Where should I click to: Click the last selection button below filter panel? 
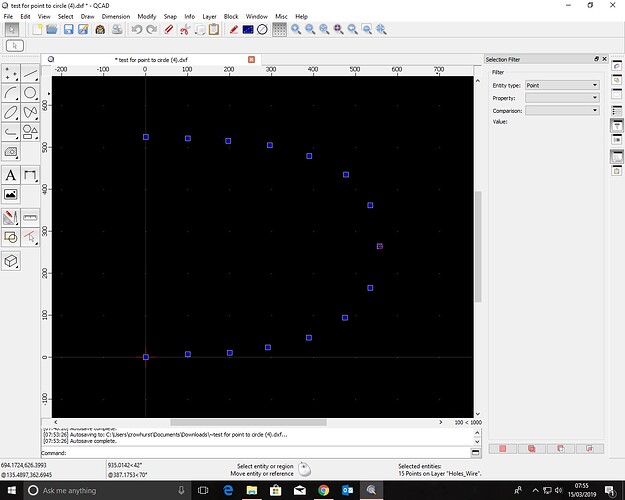pos(590,449)
